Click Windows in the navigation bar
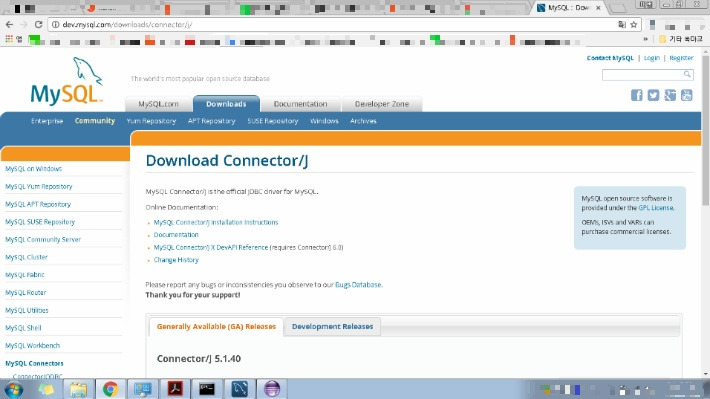This screenshot has height=399, width=710. (x=324, y=121)
